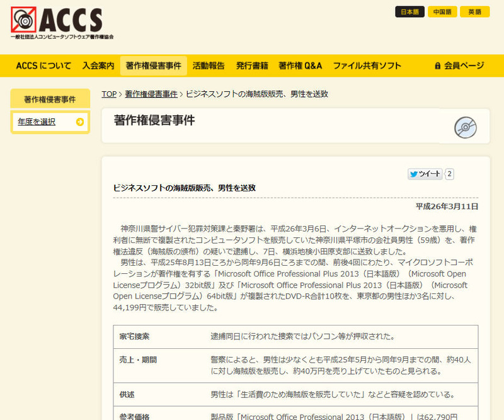Expand 年度を選択 in the sidebar
This screenshot has width=504, height=420.
click(x=37, y=122)
